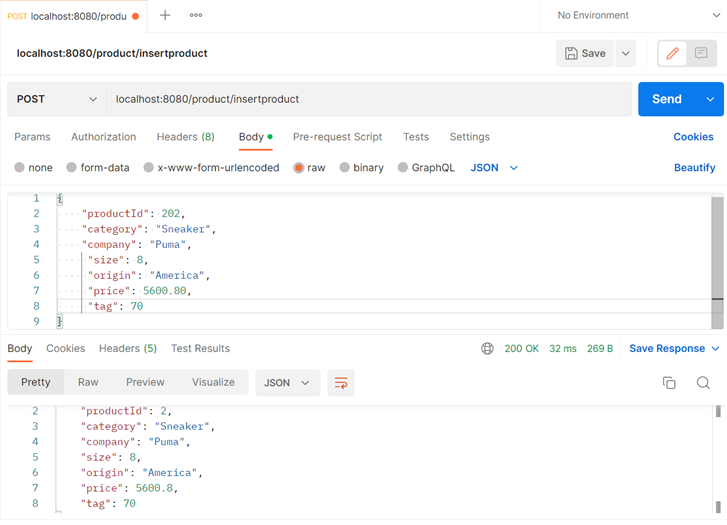This screenshot has width=727, height=525.
Task: Click the "price": 5600.80 line in request body
Action: click(x=140, y=291)
